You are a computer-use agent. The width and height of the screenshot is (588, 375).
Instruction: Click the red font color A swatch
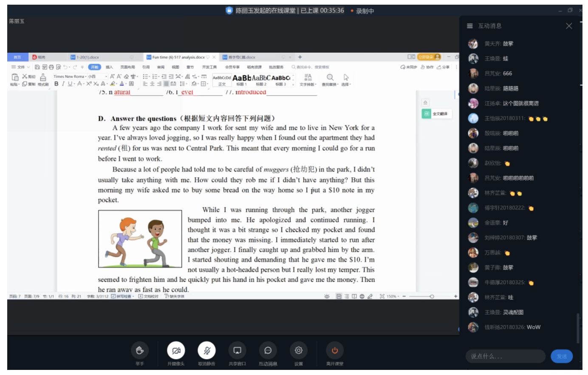(122, 84)
